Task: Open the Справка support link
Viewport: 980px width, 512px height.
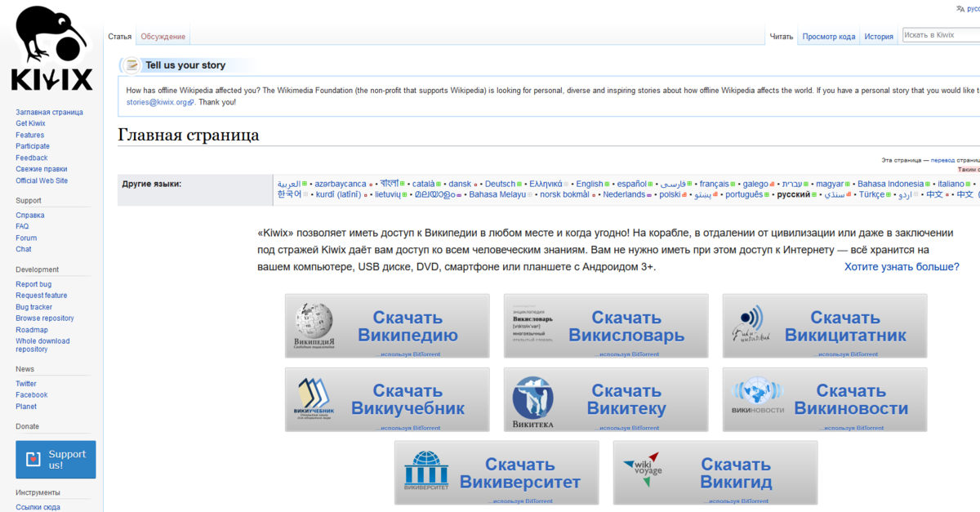Action: 30,215
